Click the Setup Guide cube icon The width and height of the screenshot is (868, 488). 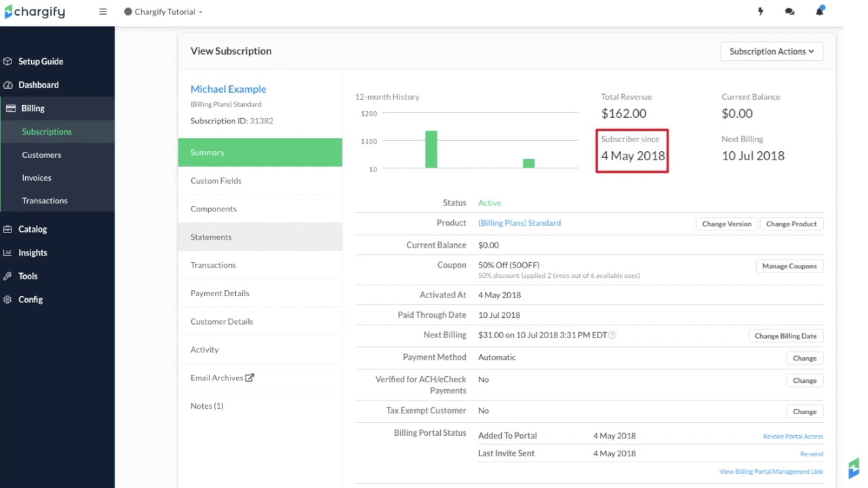pyautogui.click(x=7, y=61)
